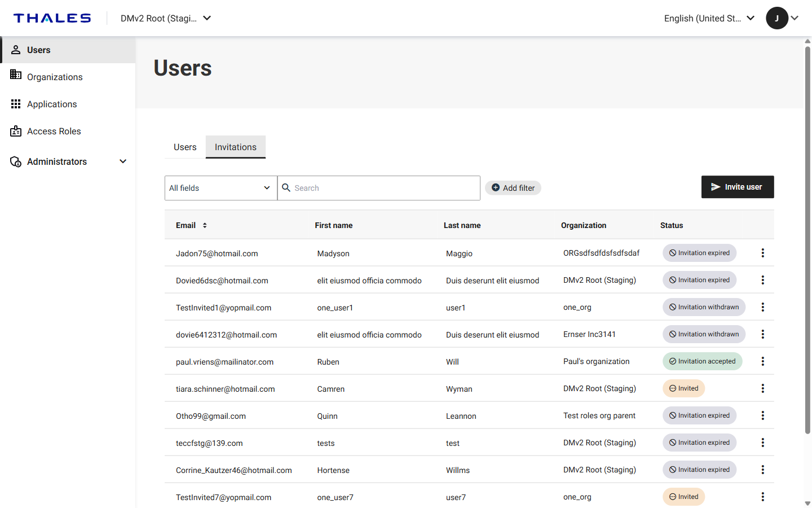This screenshot has width=812, height=508.
Task: Open row actions for Jadon75@hotmail.com
Action: (762, 253)
